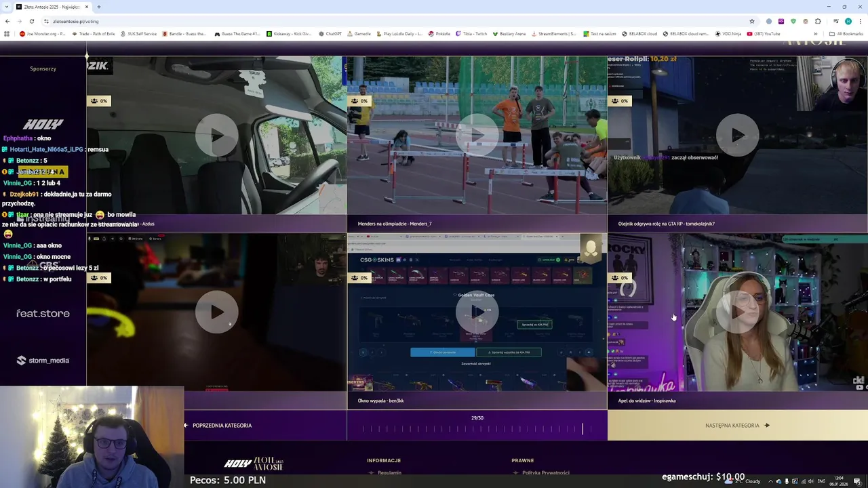
Task: Click the storm_media sponsor logo
Action: 43,361
